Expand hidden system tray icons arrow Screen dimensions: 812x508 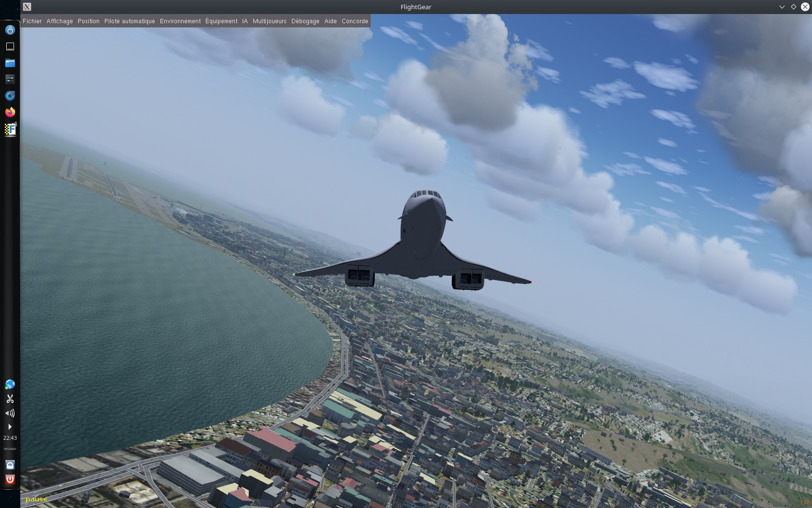10,427
